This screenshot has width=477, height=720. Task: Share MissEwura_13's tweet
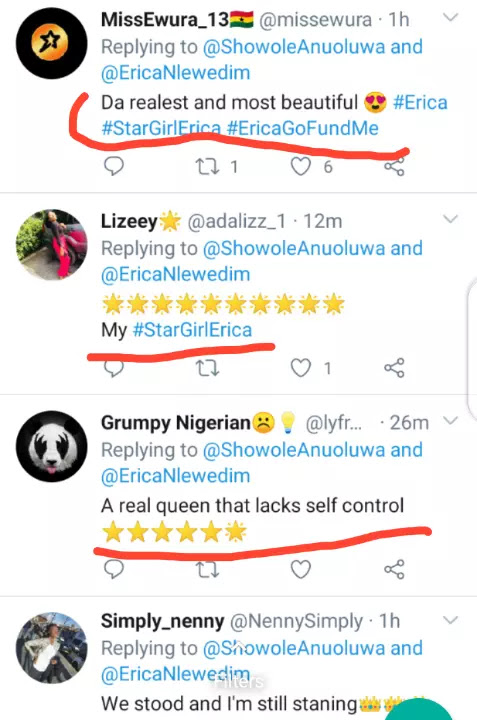[x=394, y=166]
